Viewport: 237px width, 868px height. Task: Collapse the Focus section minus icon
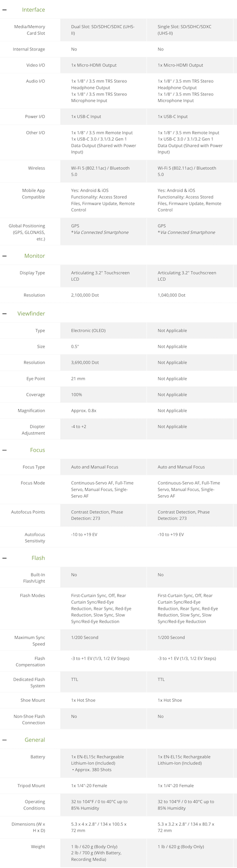click(4, 450)
